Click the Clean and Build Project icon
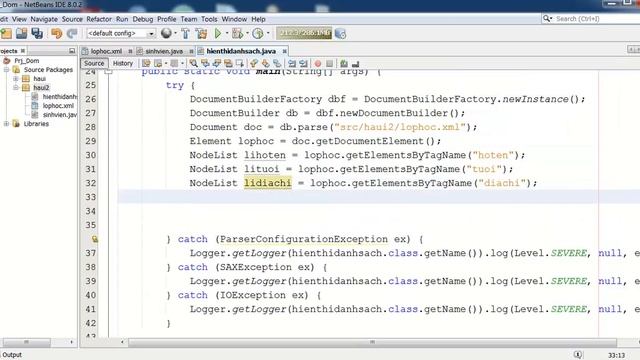The height and width of the screenshot is (360, 640). coord(201,33)
